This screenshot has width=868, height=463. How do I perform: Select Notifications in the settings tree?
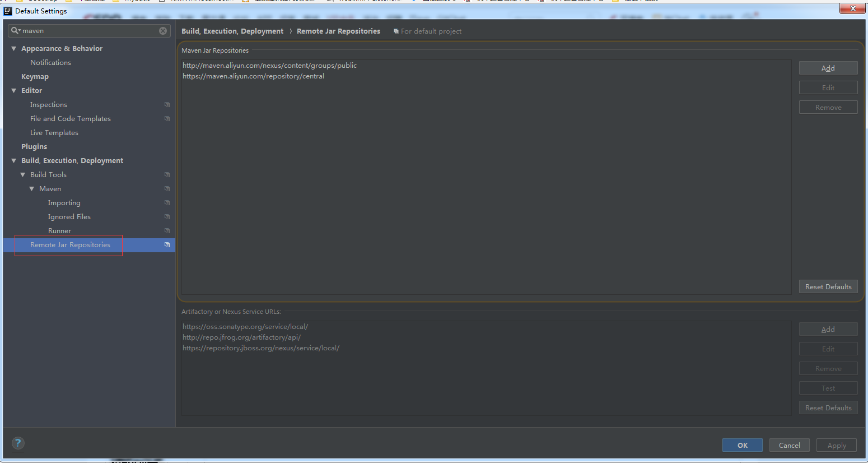pyautogui.click(x=50, y=63)
